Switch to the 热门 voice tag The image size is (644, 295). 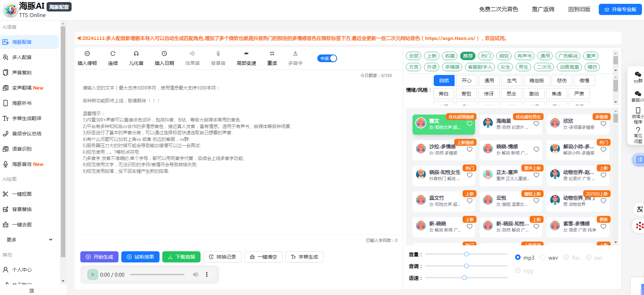pos(486,56)
